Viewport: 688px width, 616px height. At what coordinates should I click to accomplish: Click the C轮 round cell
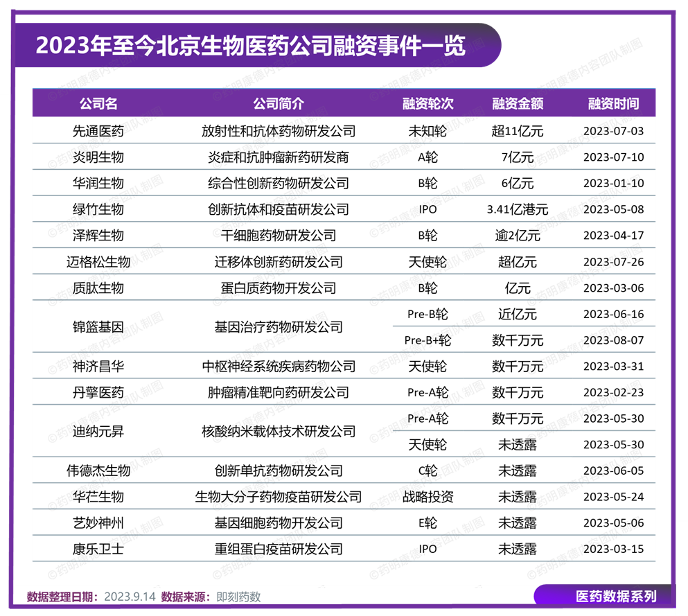427,470
